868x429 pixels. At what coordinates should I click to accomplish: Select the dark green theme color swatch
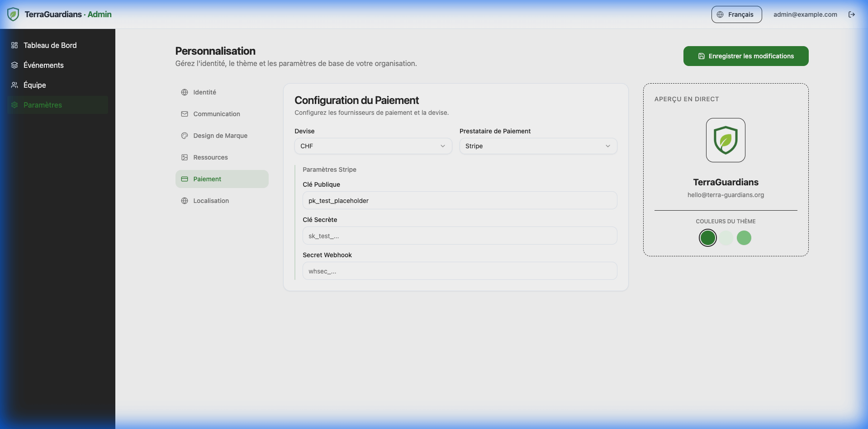point(707,238)
